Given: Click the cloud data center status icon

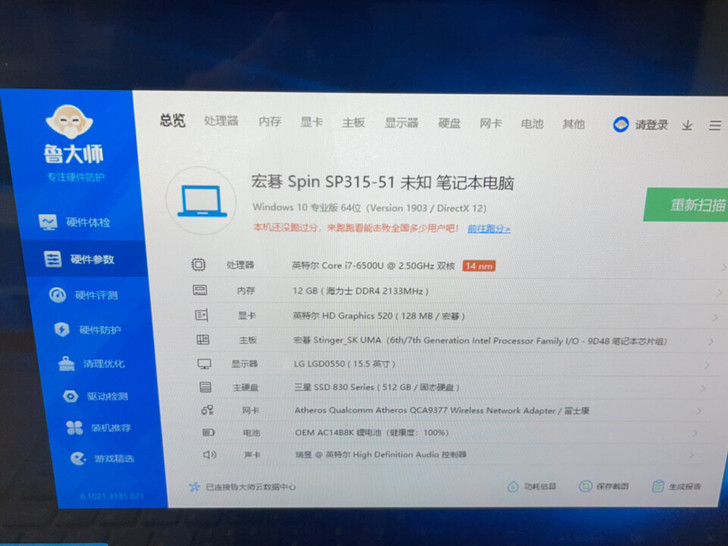Looking at the screenshot, I should (195, 487).
